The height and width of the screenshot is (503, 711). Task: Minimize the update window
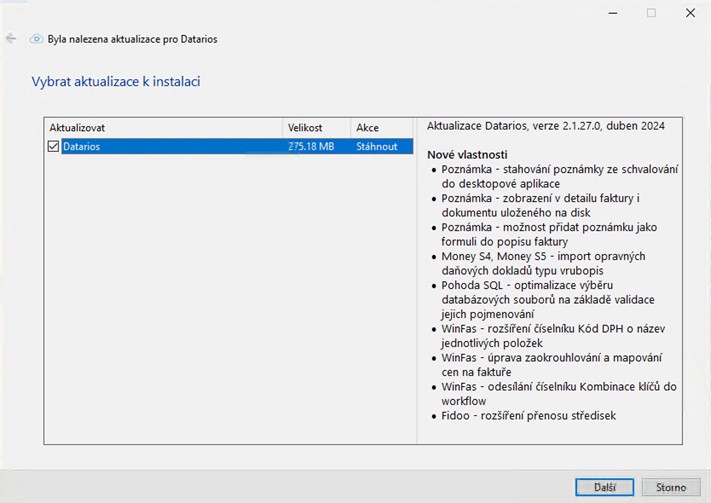[612, 13]
